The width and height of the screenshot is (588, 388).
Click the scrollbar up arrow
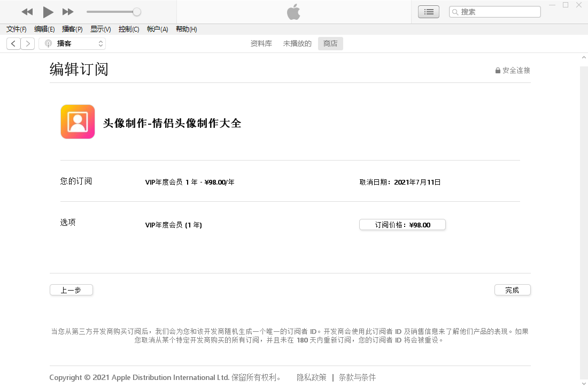584,57
